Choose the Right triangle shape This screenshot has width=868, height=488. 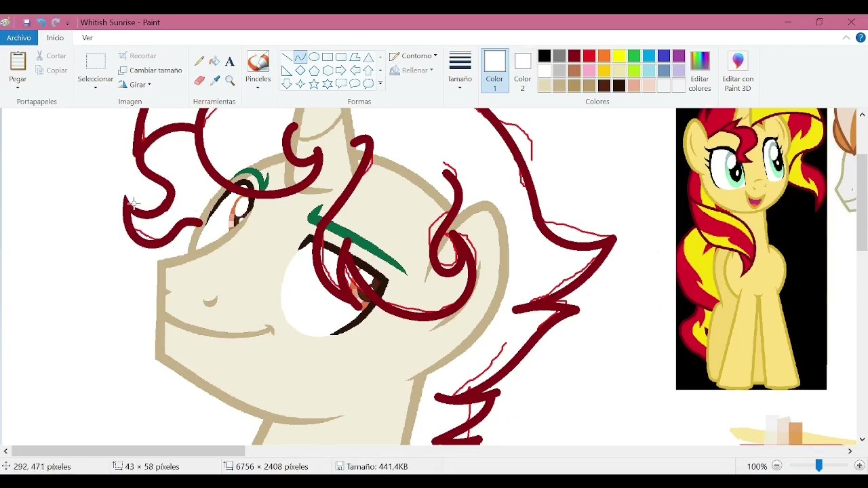click(x=287, y=70)
